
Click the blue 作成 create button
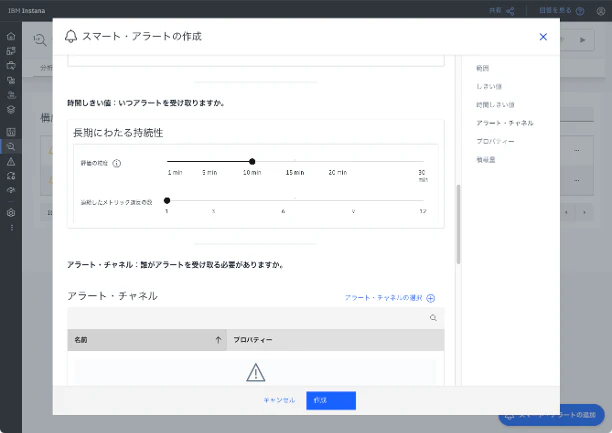[331, 401]
